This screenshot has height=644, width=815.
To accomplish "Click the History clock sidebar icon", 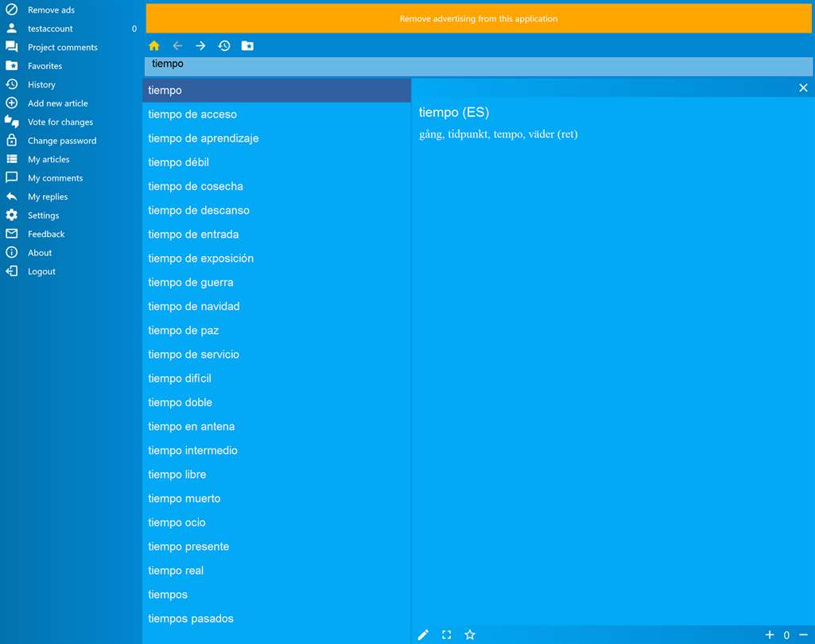I will pyautogui.click(x=11, y=84).
